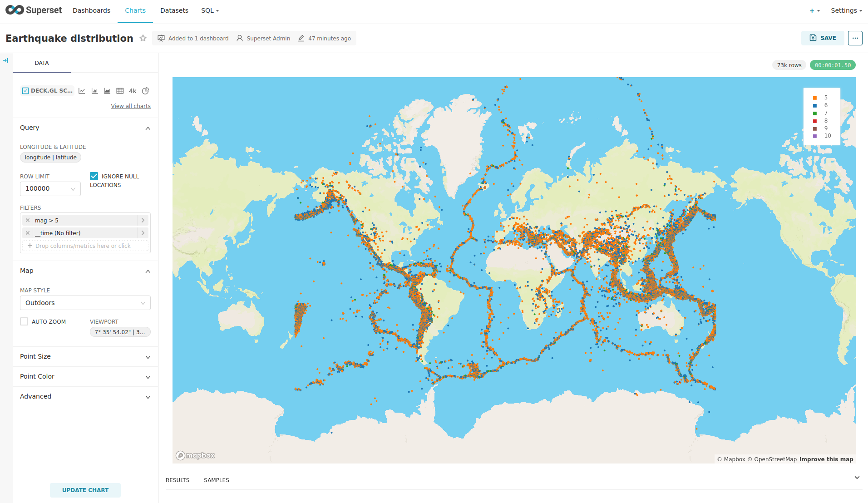Viewport: 868px width, 503px height.
Task: Select the area chart icon
Action: click(107, 91)
